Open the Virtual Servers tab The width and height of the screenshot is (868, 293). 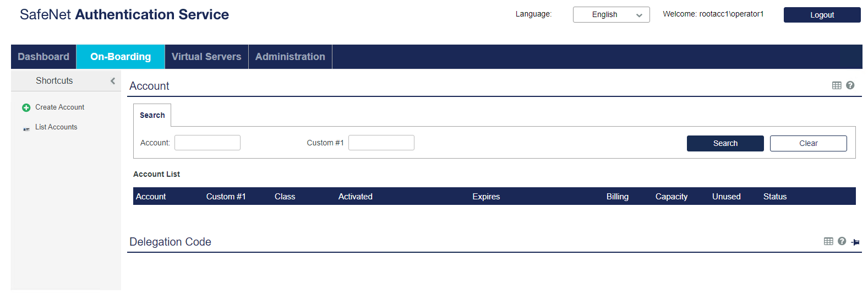click(206, 57)
